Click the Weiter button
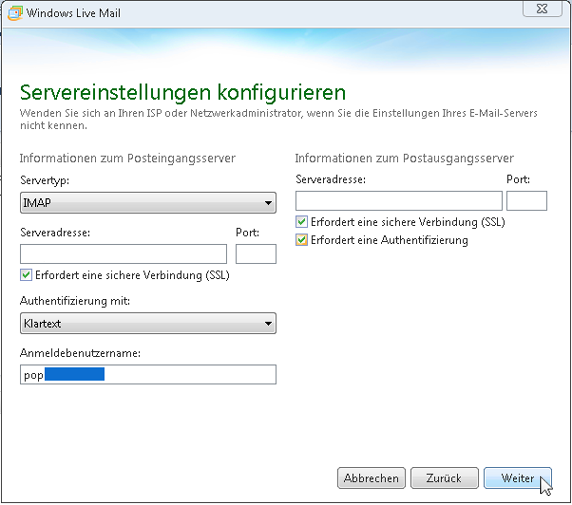This screenshot has height=505, width=572. point(518,478)
